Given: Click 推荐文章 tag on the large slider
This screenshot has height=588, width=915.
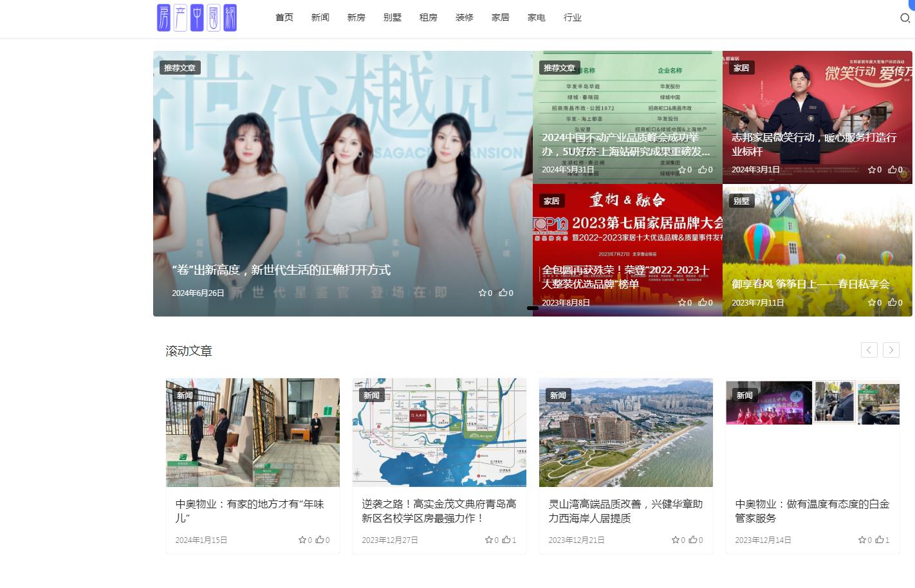Looking at the screenshot, I should 180,68.
